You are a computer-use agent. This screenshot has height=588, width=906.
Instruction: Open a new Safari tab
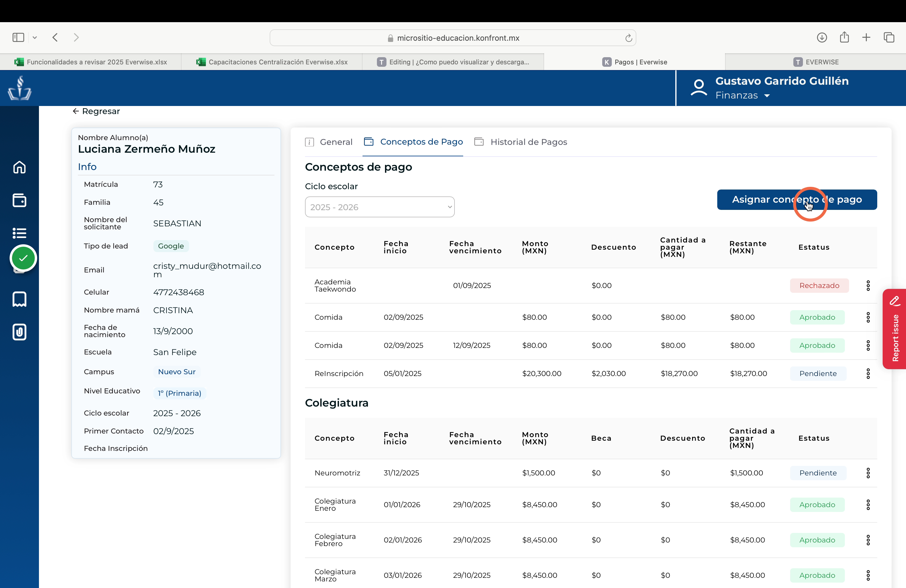(866, 37)
